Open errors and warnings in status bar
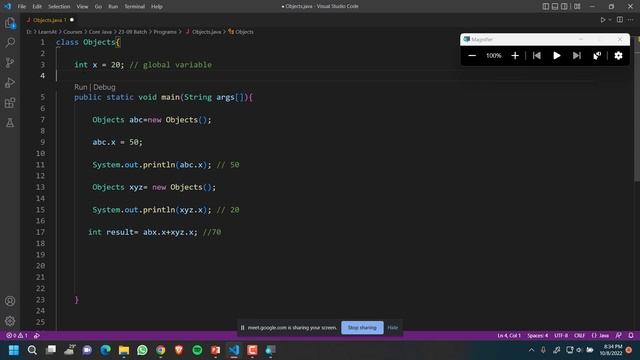 click(17, 336)
